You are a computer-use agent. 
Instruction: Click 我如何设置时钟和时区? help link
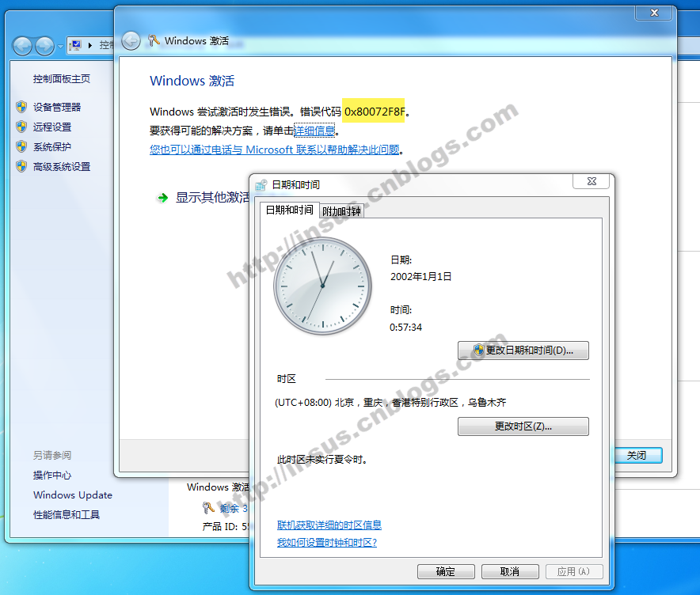(x=326, y=543)
